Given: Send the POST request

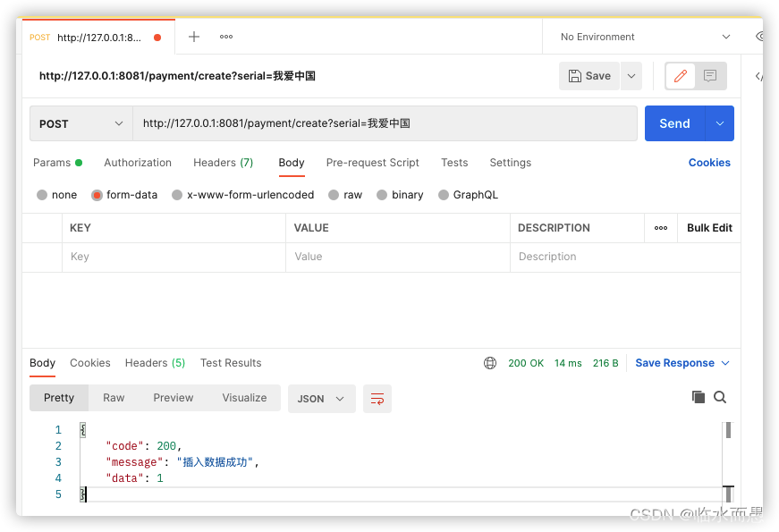Looking at the screenshot, I should click(x=674, y=123).
